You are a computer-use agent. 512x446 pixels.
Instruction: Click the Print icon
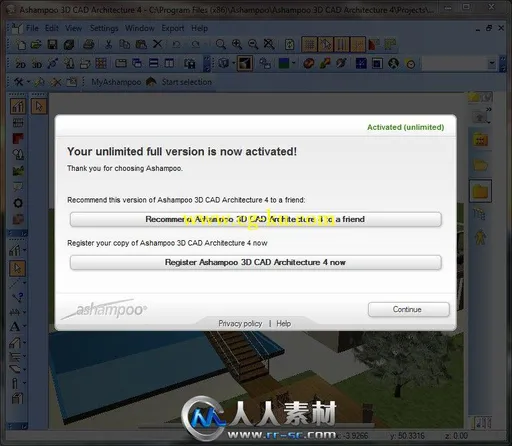click(x=88, y=44)
